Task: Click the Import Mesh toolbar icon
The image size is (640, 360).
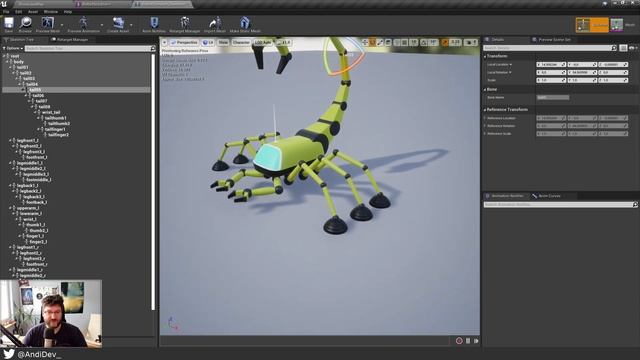Action: (215, 23)
